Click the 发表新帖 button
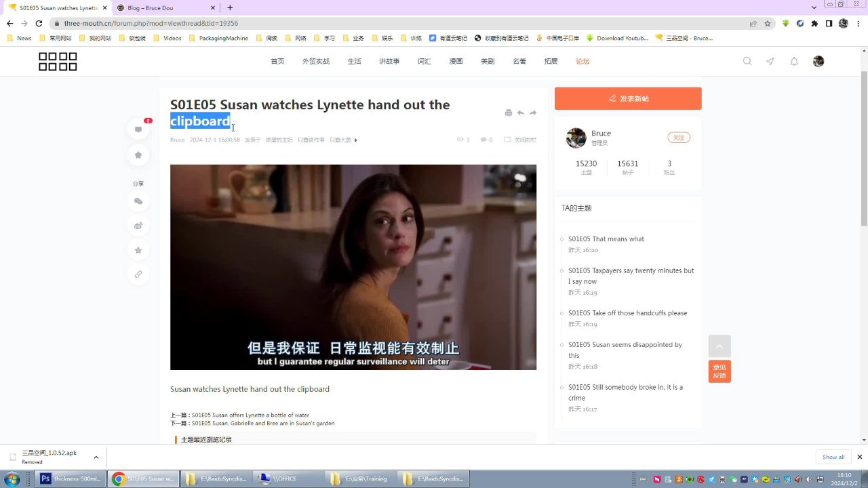This screenshot has height=488, width=868. (x=628, y=98)
